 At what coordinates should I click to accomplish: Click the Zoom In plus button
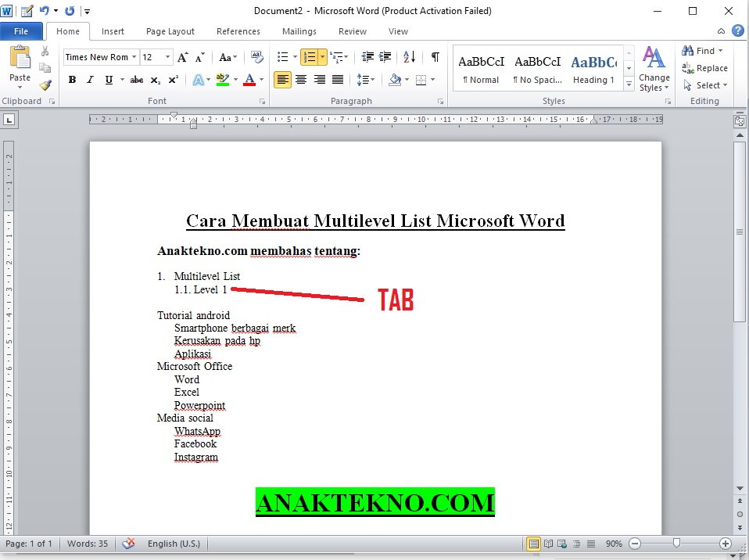[725, 544]
